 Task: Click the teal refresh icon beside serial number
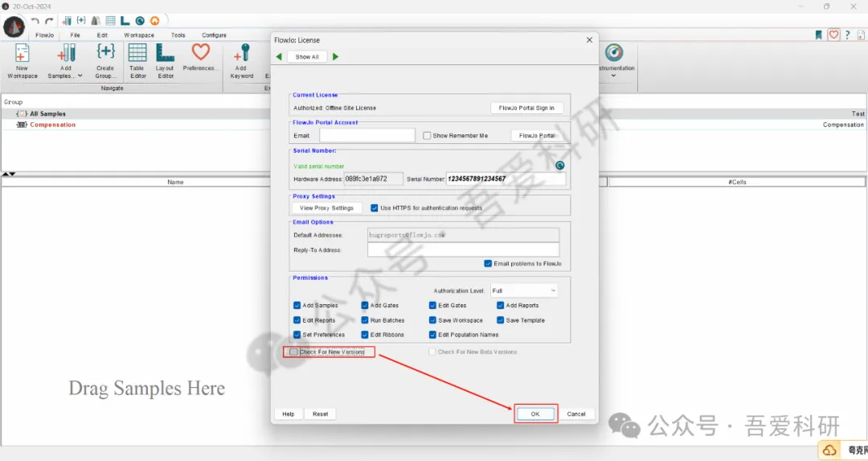(x=559, y=165)
